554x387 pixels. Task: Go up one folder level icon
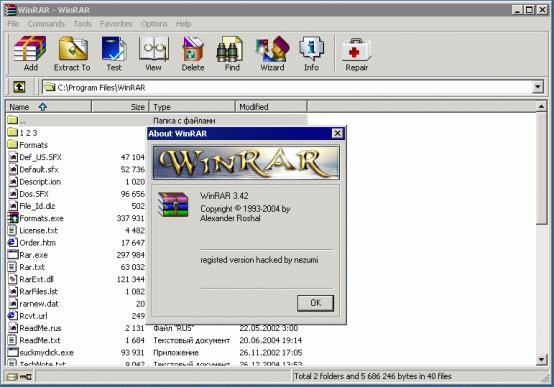pyautogui.click(x=19, y=87)
